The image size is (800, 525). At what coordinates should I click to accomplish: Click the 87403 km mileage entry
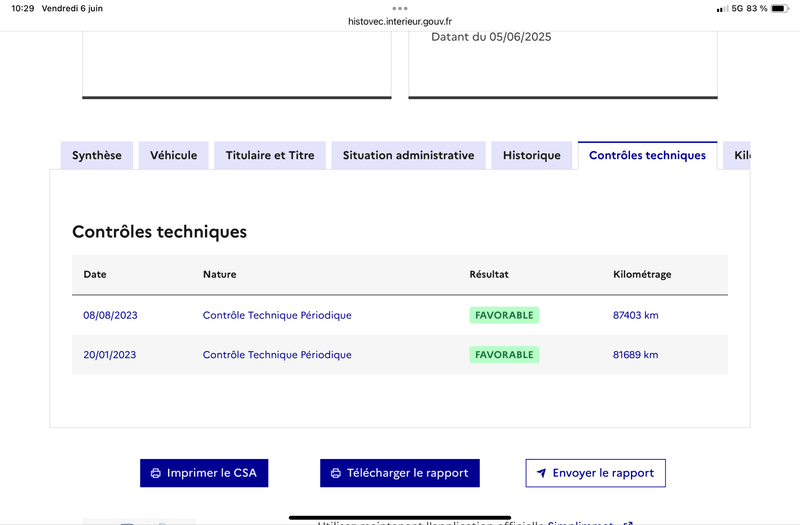[636, 315]
